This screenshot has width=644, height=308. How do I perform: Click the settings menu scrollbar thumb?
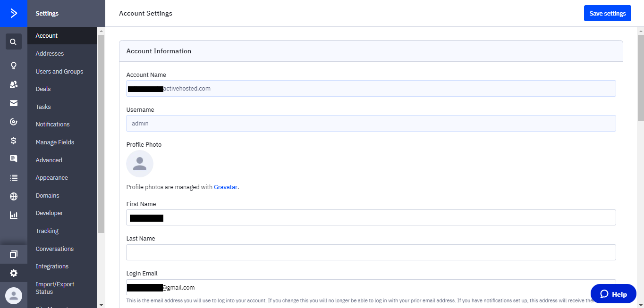pos(101,133)
